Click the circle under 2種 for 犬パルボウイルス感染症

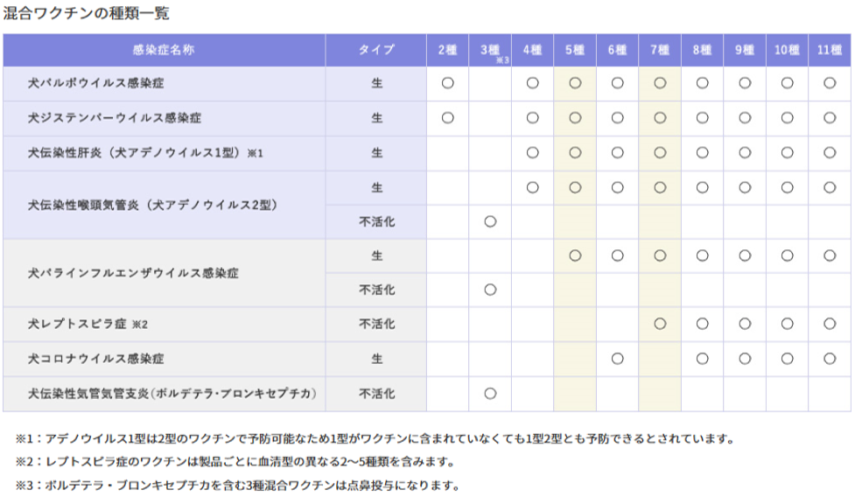pyautogui.click(x=447, y=83)
